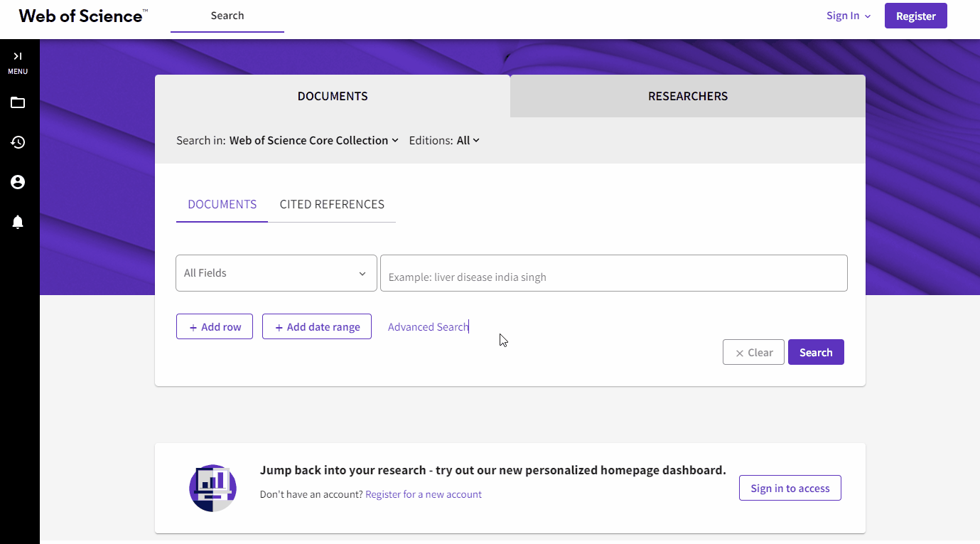Click the Register button

[x=916, y=16]
